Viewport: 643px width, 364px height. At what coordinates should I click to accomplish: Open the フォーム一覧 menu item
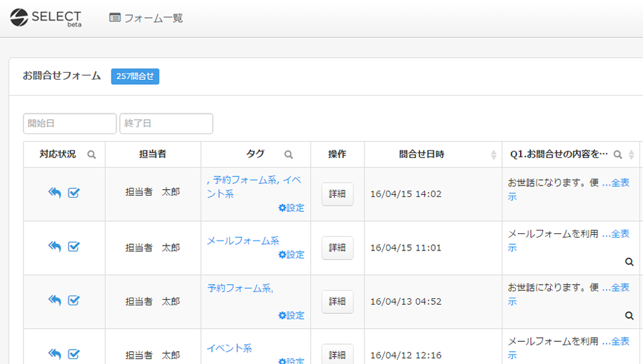point(146,18)
